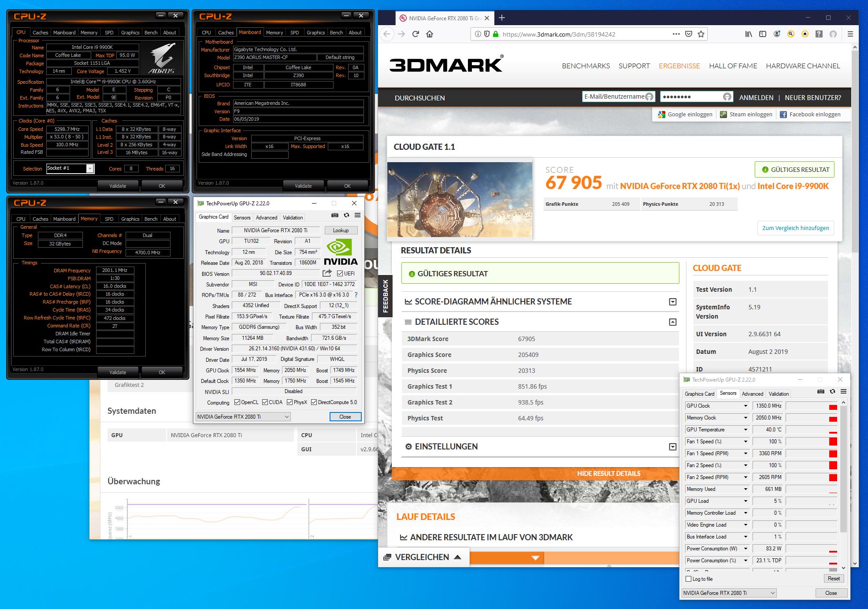Image resolution: width=868 pixels, height=609 pixels.
Task: Bookmark this page with star icon
Action: pos(701,34)
